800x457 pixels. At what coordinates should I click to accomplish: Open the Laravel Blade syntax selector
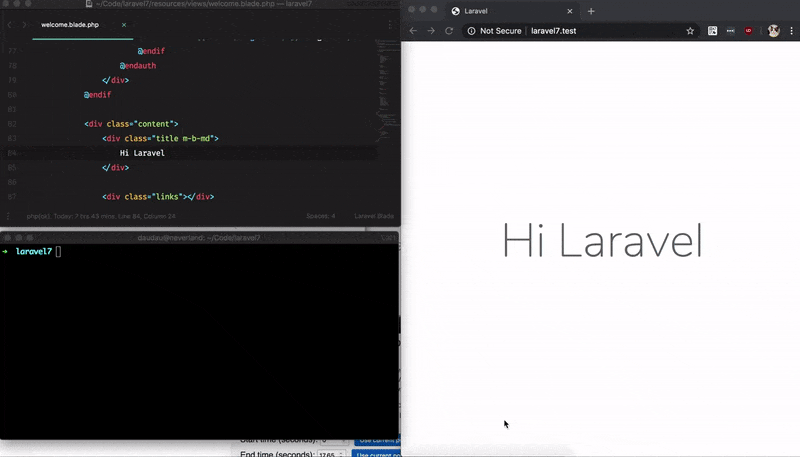[x=374, y=216]
